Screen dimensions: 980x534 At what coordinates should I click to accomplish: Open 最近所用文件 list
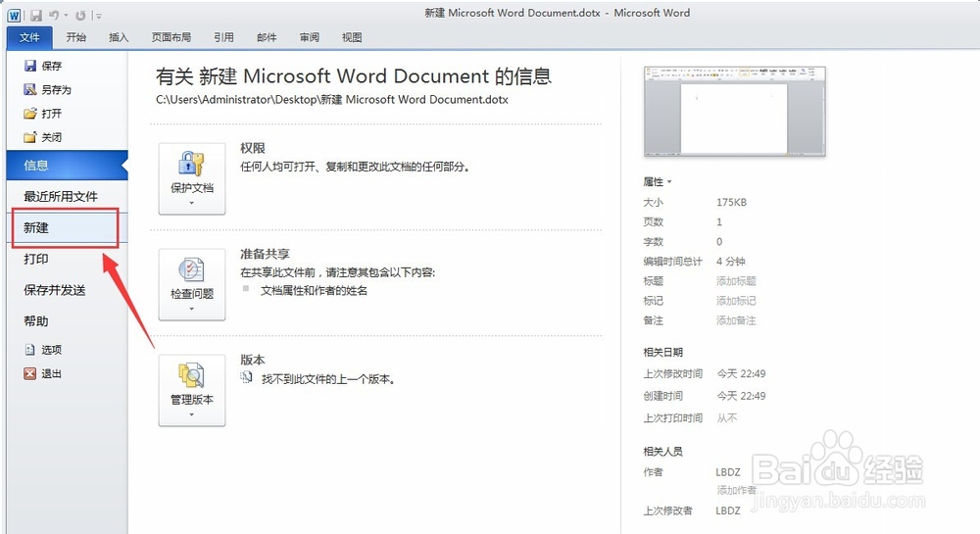coord(61,197)
